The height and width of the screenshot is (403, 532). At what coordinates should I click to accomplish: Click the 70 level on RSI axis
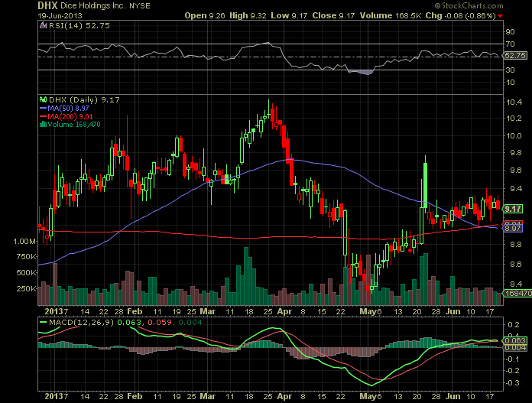(510, 44)
